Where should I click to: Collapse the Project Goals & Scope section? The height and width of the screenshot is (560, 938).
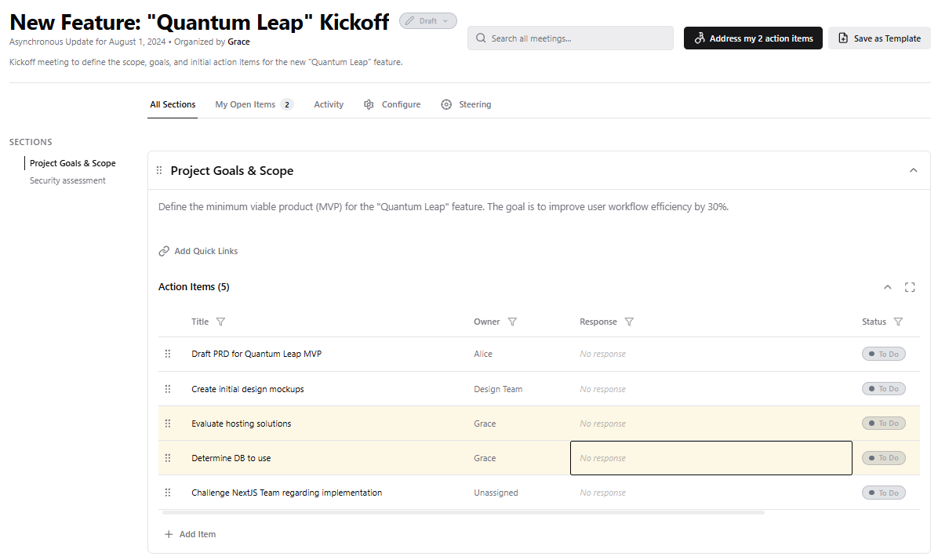pos(913,170)
